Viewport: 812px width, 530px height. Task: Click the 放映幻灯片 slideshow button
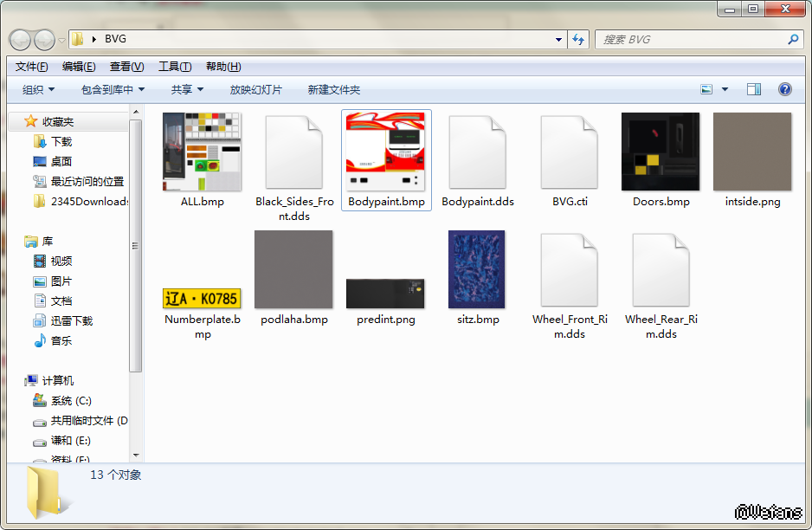255,90
